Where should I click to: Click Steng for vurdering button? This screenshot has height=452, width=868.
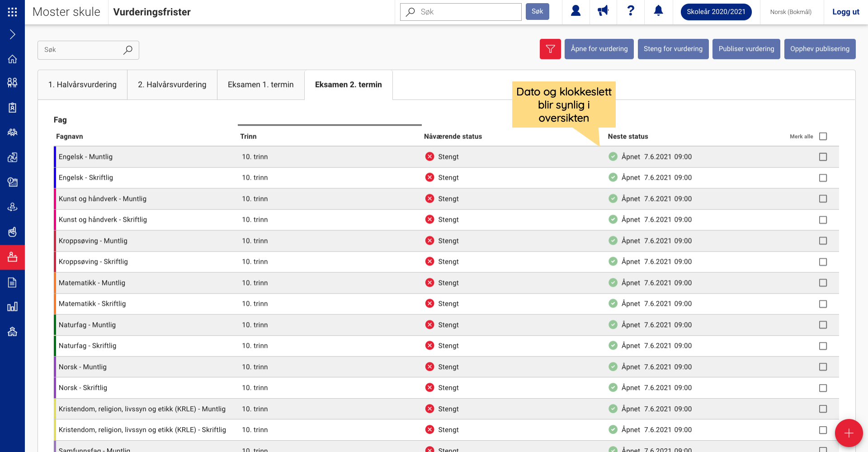[x=673, y=49]
